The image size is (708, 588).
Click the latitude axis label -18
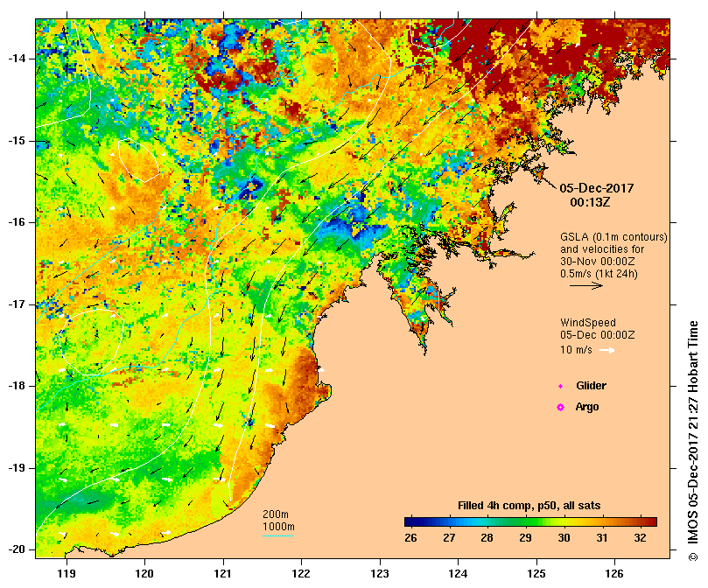coord(17,386)
